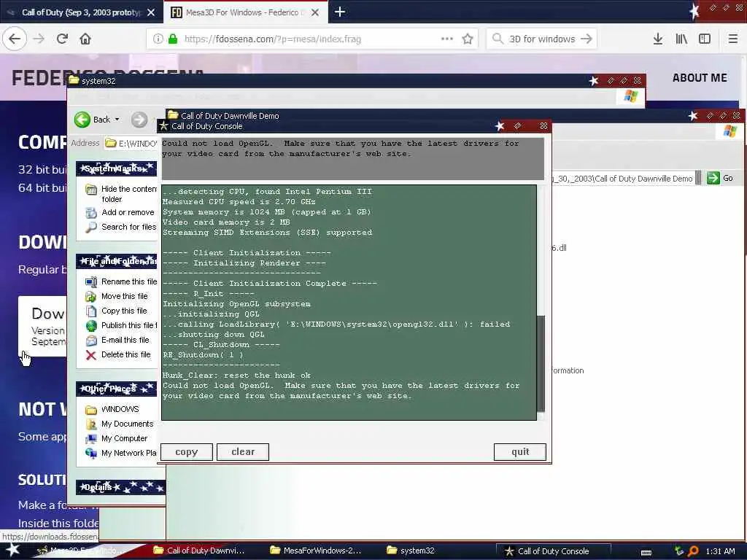Click the Firefox search box

(x=543, y=39)
